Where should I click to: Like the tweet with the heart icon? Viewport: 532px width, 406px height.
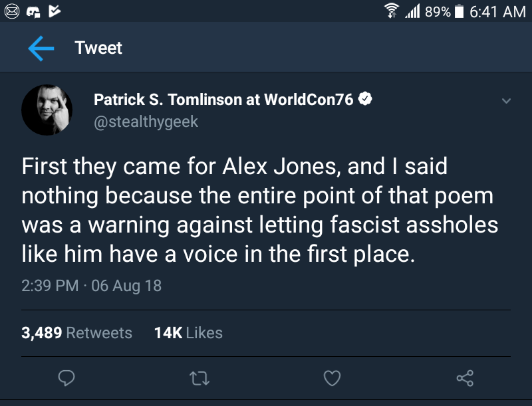(x=332, y=379)
